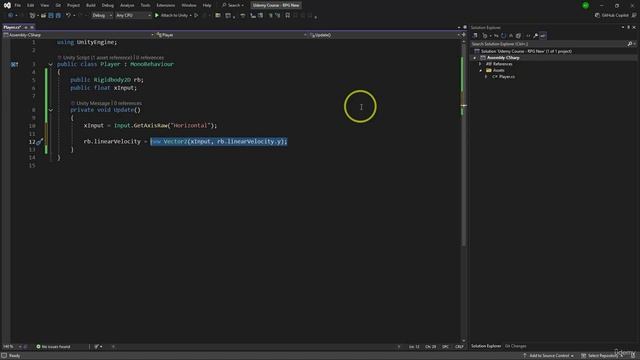640x360 pixels.
Task: Click the Solution Explorer search magnifier icon
Action: (630, 44)
